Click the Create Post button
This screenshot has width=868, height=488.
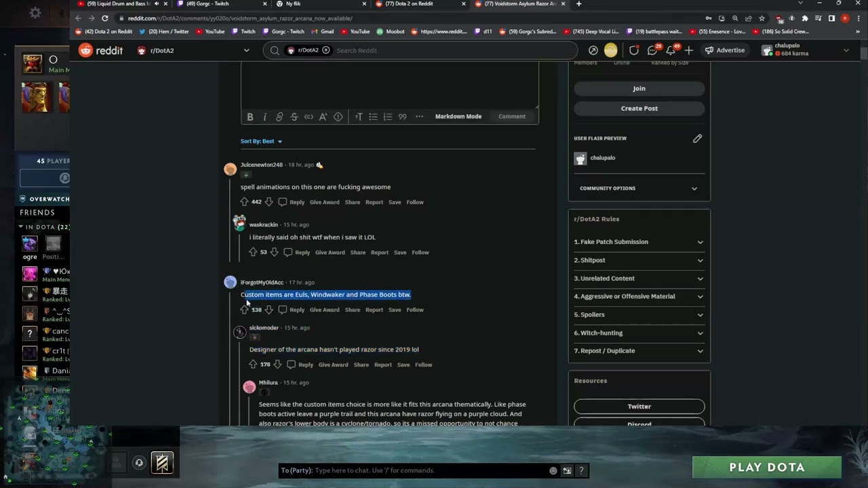click(639, 108)
